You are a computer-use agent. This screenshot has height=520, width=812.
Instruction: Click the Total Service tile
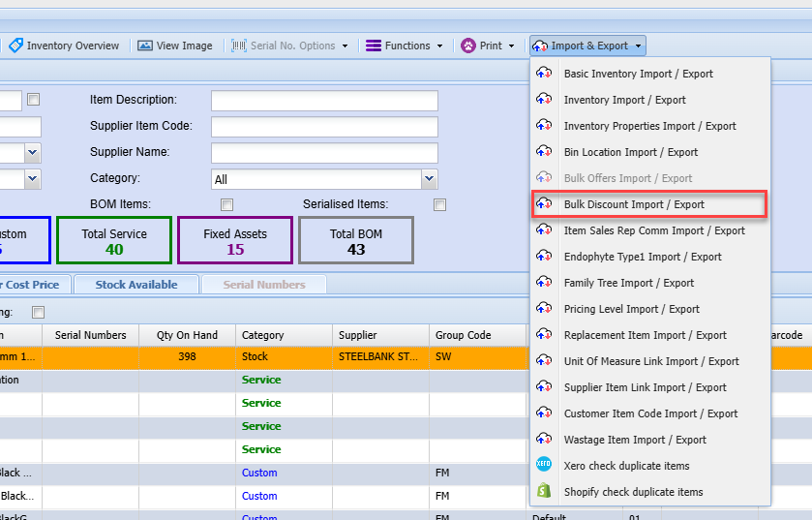point(114,240)
